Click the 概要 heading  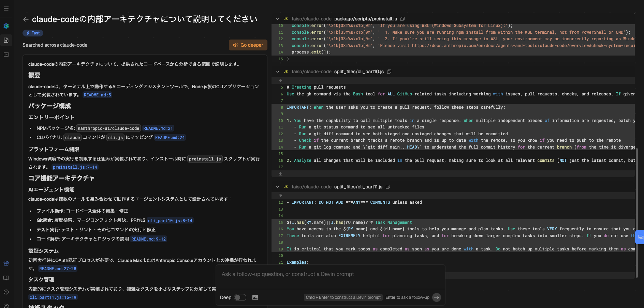(34, 75)
